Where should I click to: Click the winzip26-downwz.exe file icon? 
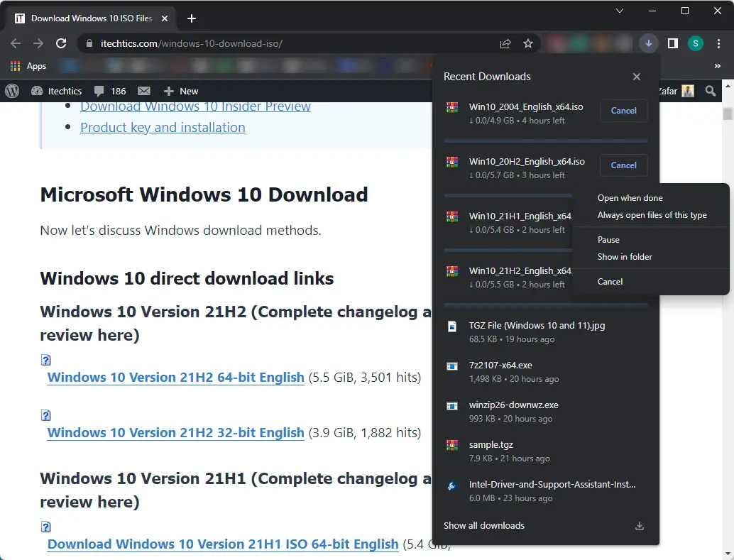coord(452,406)
